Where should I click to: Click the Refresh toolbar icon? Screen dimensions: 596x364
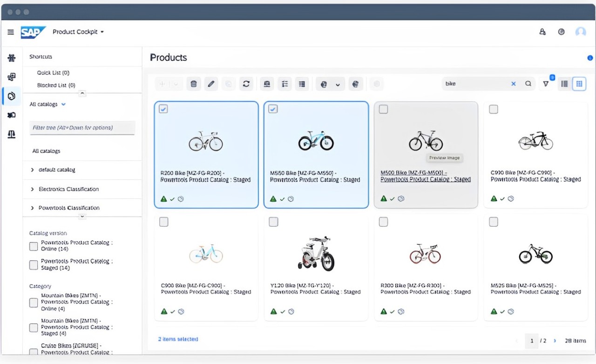[246, 84]
